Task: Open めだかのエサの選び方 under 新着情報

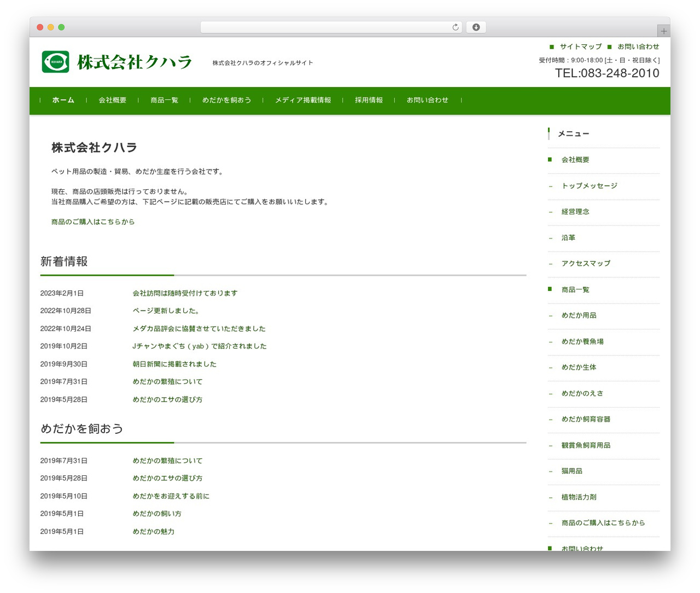Action: pos(167,400)
